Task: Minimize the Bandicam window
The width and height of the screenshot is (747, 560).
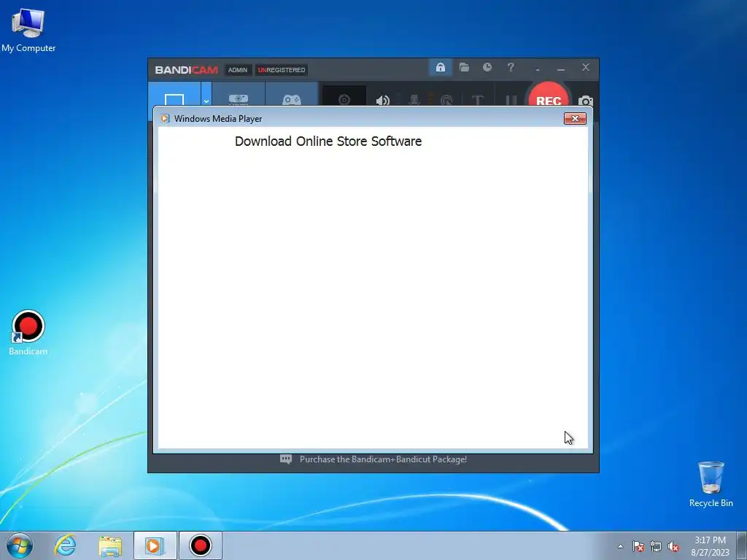Action: 561,69
